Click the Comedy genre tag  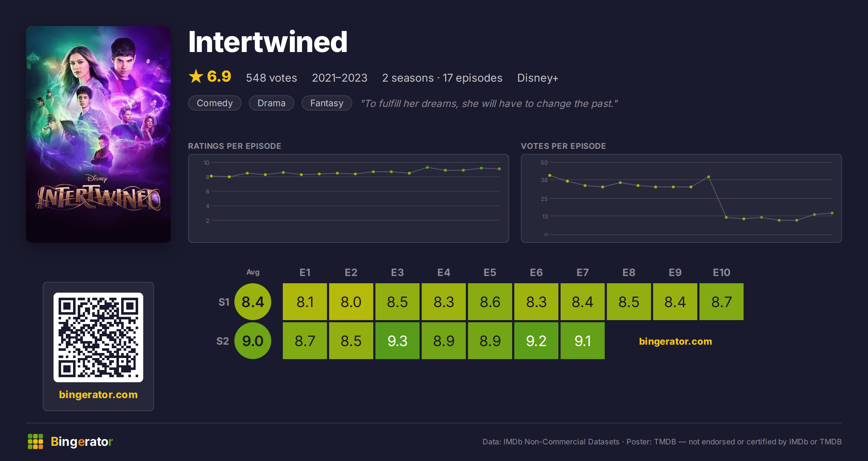click(215, 103)
